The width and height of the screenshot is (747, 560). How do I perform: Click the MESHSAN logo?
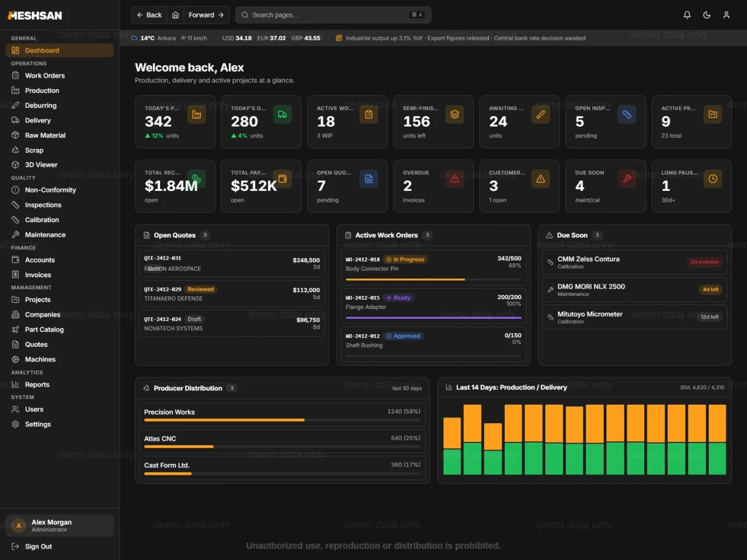point(35,16)
